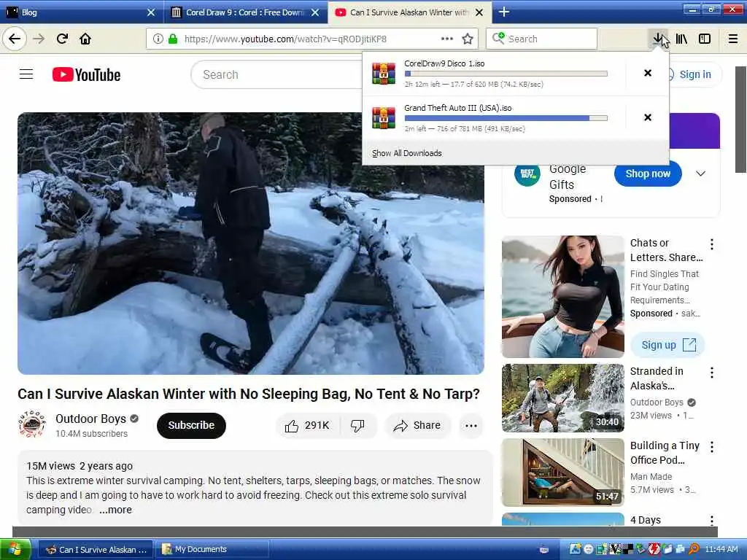Click the taskbar clock 11:44 AM
This screenshot has height=560, width=747.
721,549
